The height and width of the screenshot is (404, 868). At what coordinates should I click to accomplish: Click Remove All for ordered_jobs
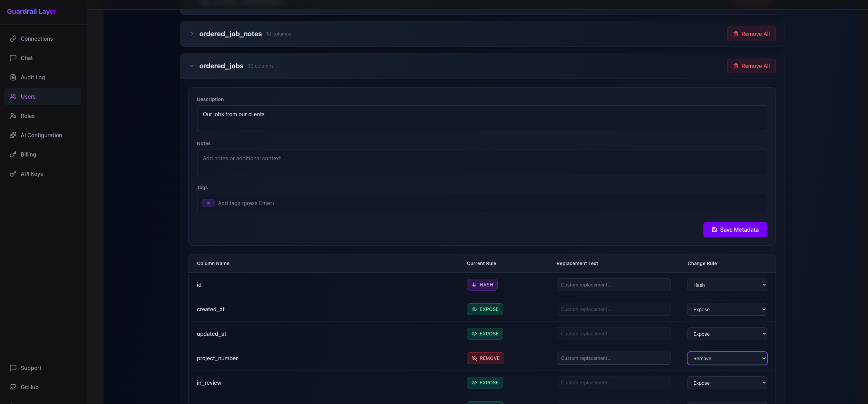751,66
